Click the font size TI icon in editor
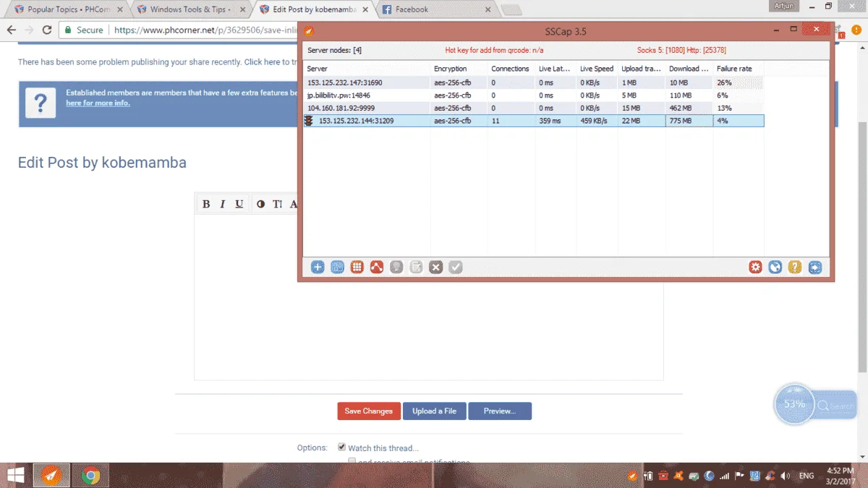 (277, 204)
